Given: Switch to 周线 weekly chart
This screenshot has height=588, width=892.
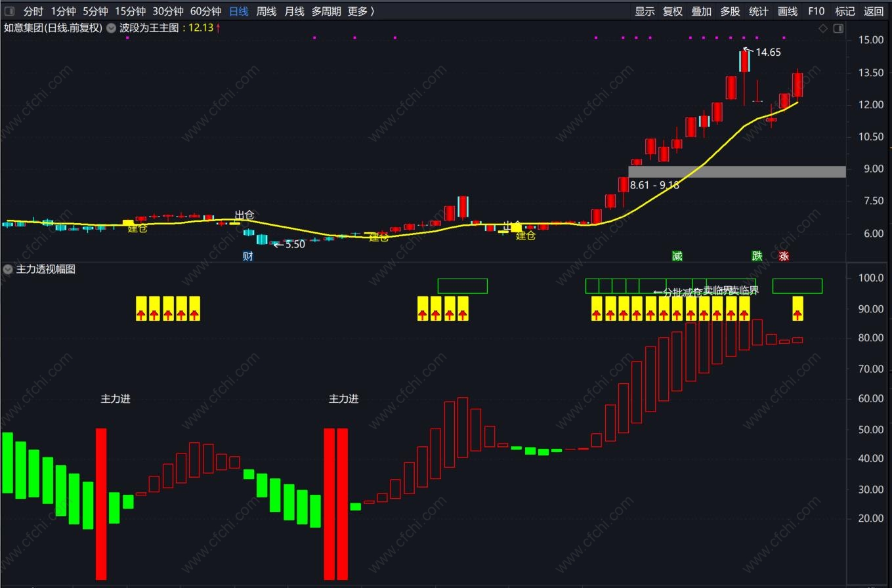Looking at the screenshot, I should coord(266,11).
